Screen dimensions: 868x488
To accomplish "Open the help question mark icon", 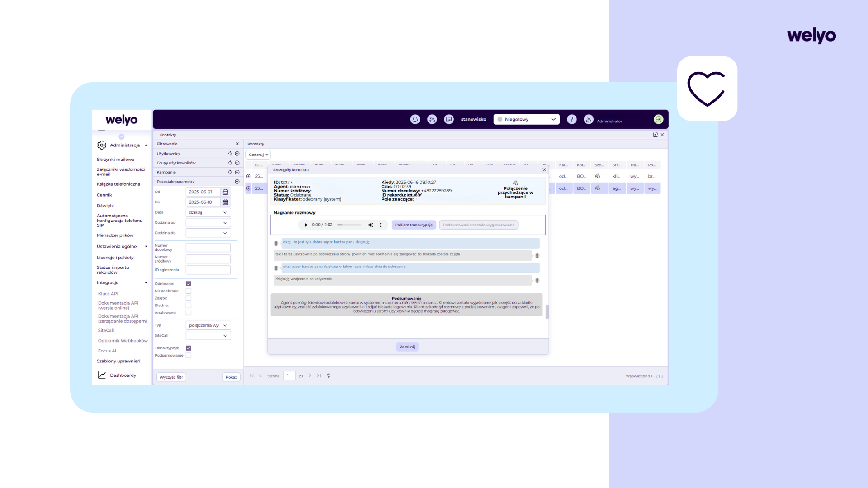I will pos(571,119).
